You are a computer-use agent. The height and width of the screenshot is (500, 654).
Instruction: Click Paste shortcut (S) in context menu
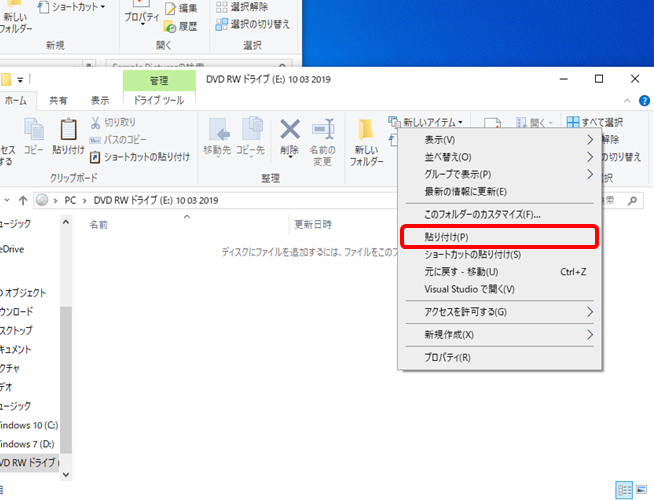tap(500, 254)
